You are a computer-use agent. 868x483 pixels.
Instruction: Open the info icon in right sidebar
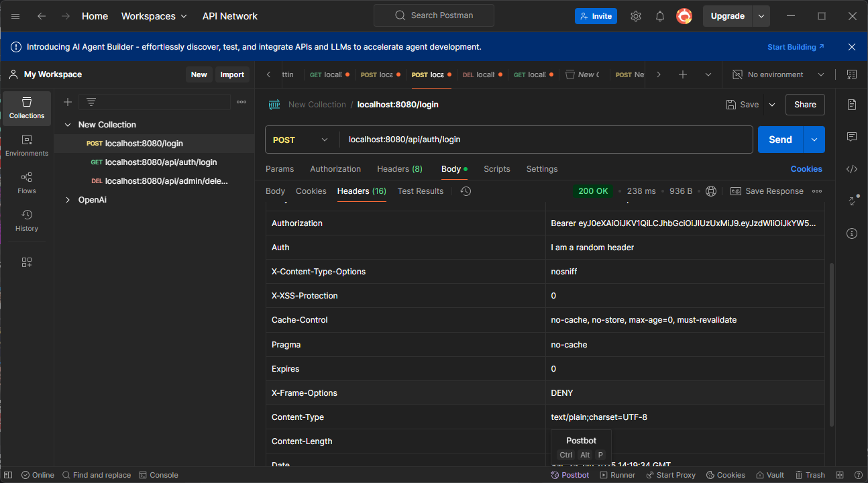coord(852,233)
